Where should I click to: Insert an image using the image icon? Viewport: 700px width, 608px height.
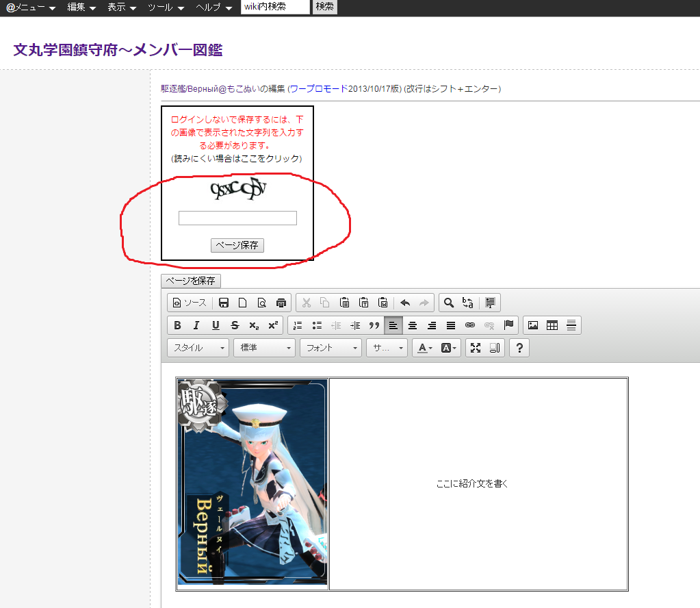[532, 325]
